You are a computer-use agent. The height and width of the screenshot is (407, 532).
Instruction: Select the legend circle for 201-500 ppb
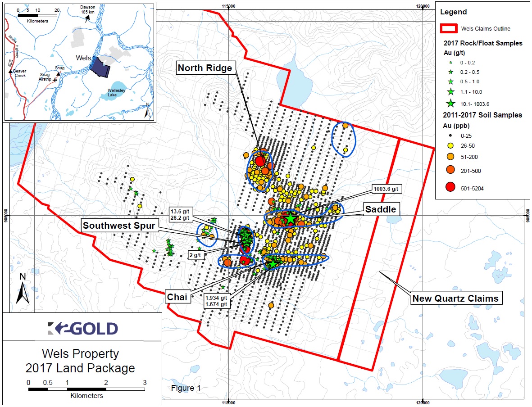point(451,171)
